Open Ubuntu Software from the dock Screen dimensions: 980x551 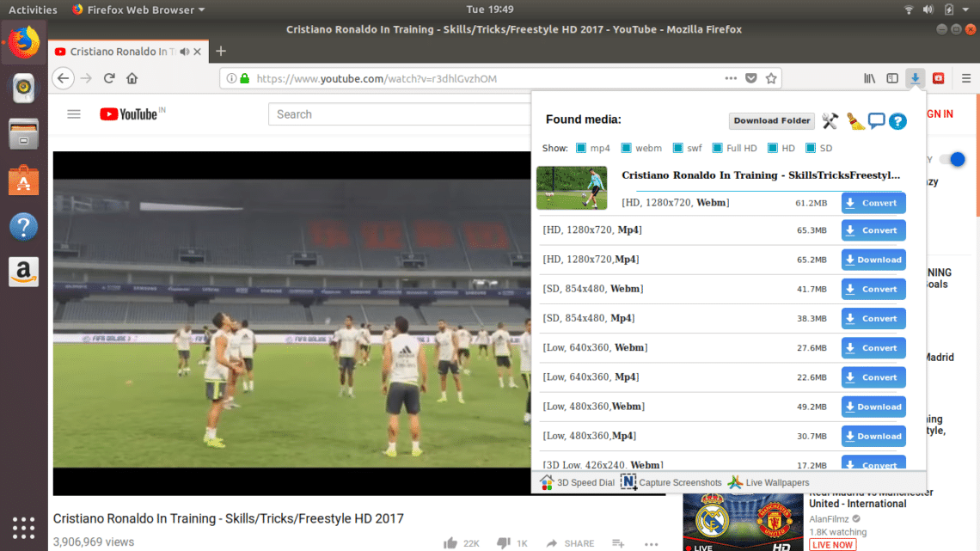tap(24, 181)
